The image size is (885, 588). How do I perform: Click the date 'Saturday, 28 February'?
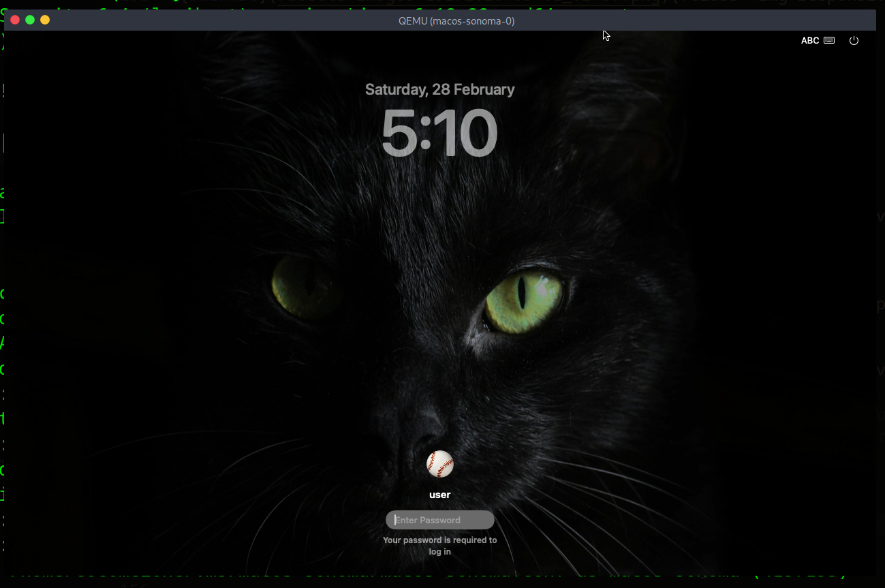click(x=439, y=89)
